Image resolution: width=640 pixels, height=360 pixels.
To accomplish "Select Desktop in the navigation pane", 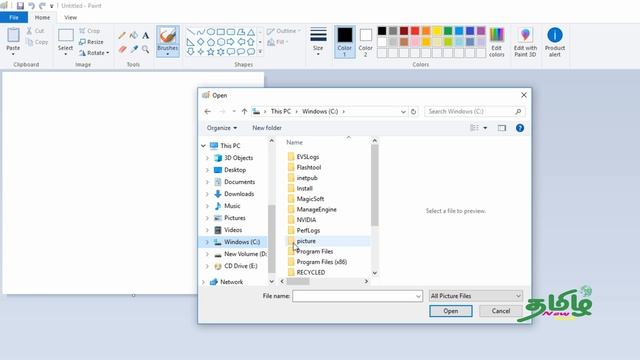I will click(x=235, y=170).
